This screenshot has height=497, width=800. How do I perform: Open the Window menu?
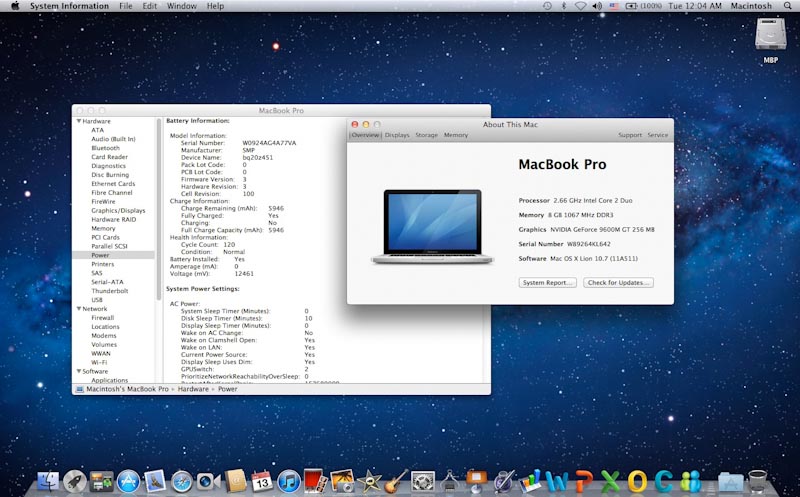[x=182, y=6]
